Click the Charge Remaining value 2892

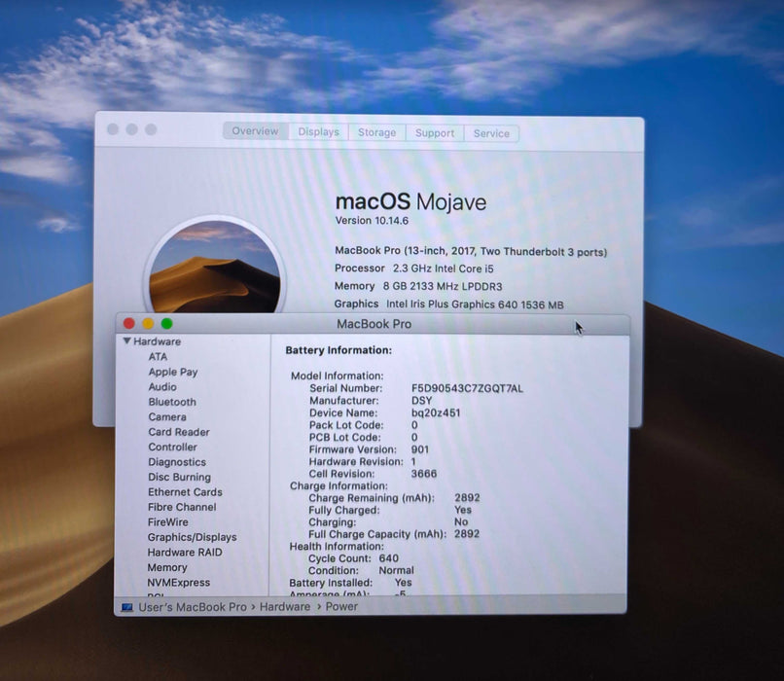click(x=467, y=497)
